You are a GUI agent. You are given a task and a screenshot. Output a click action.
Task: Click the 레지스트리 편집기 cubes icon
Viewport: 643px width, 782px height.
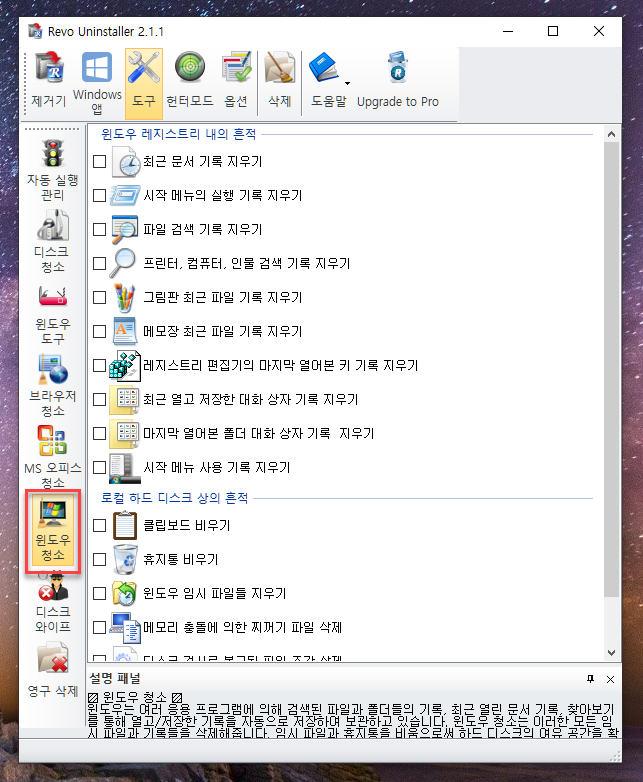tap(125, 366)
